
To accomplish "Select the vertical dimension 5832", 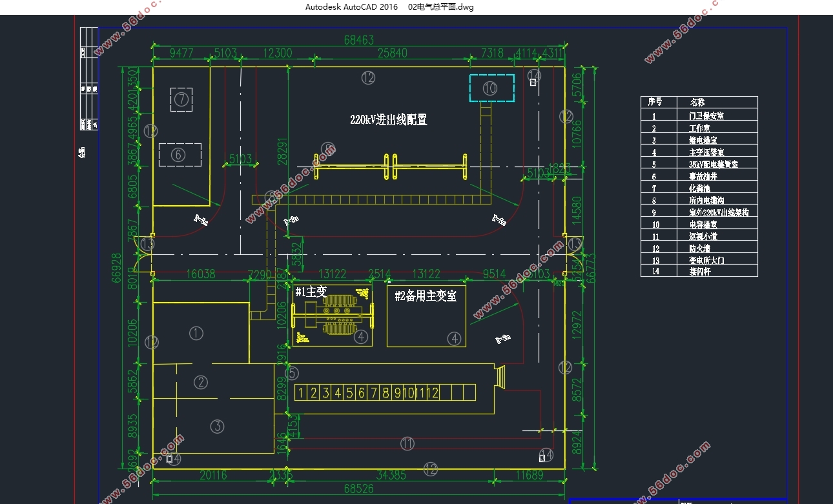I will (x=296, y=254).
